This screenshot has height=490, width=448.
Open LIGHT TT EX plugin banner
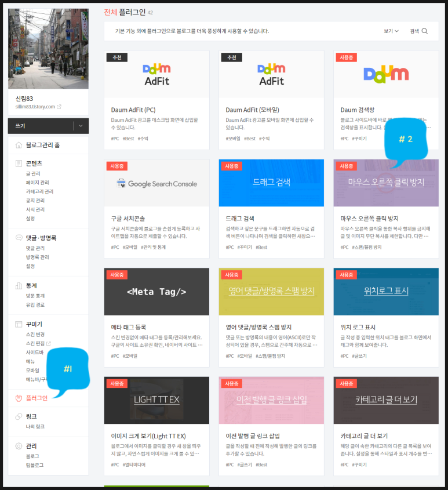point(156,400)
